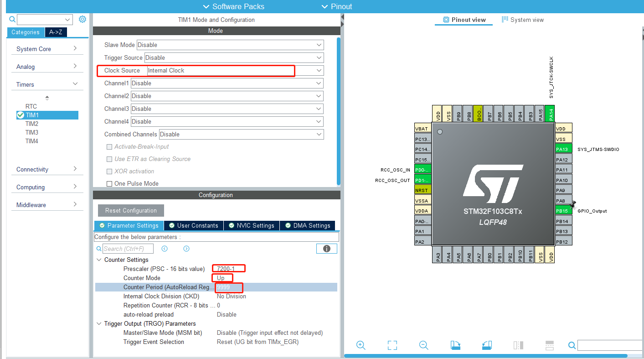Rotate the chip counterclockwise
644x359 pixels.
click(x=487, y=345)
